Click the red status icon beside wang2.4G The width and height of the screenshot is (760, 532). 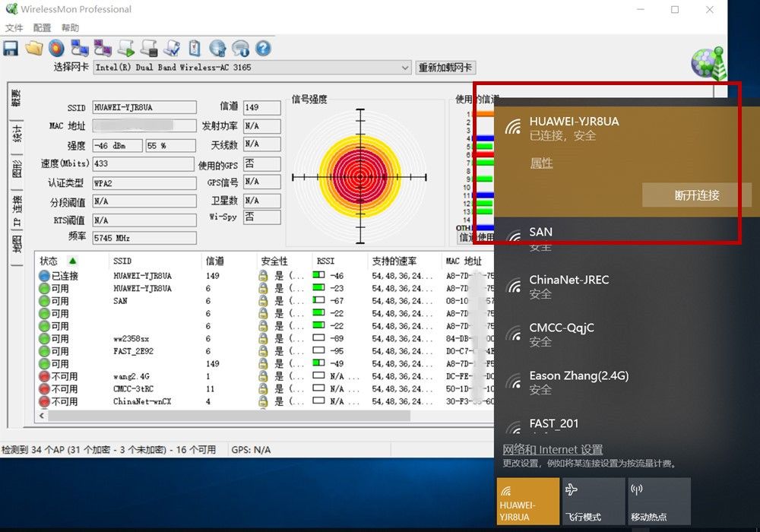tap(44, 376)
